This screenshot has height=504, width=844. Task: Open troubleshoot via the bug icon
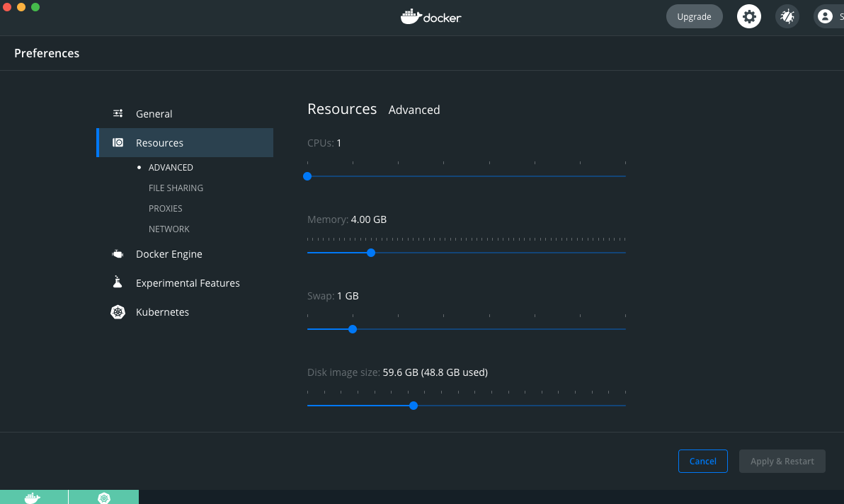tap(787, 17)
